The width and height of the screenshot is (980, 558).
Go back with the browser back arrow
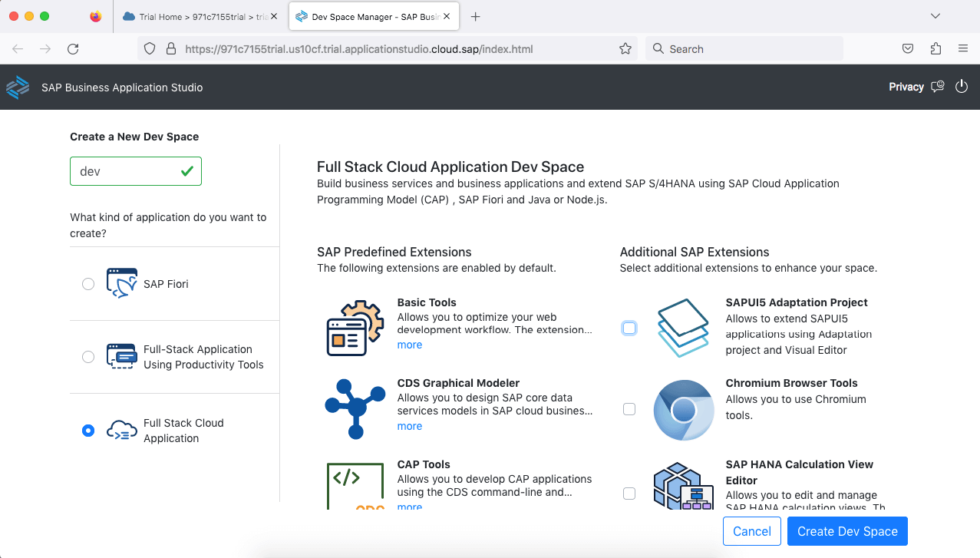point(18,49)
